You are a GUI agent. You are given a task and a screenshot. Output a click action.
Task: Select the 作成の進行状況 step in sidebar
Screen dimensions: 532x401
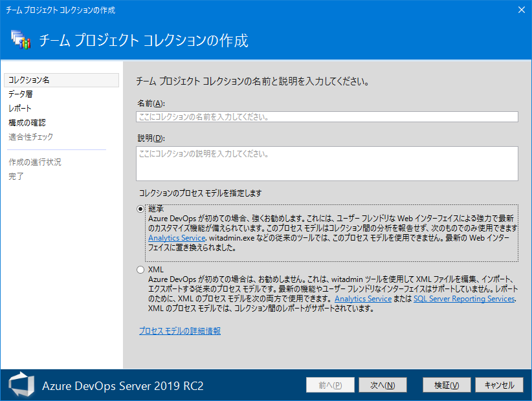pos(35,162)
